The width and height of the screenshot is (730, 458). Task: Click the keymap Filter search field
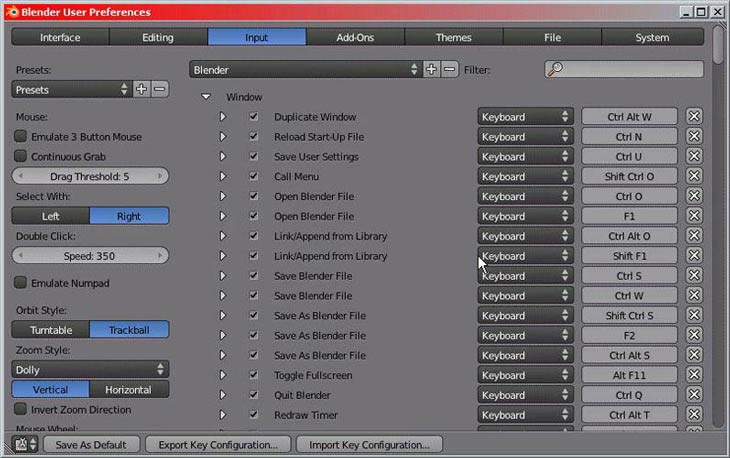(x=628, y=69)
